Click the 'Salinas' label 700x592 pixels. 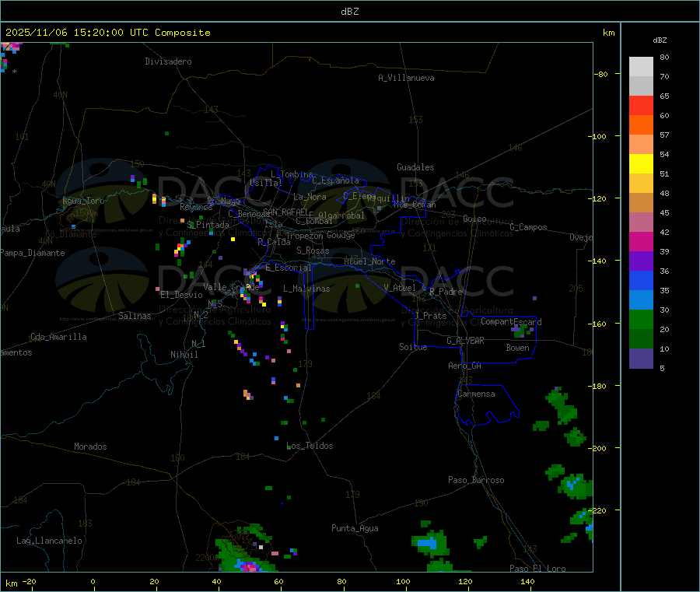click(x=135, y=316)
